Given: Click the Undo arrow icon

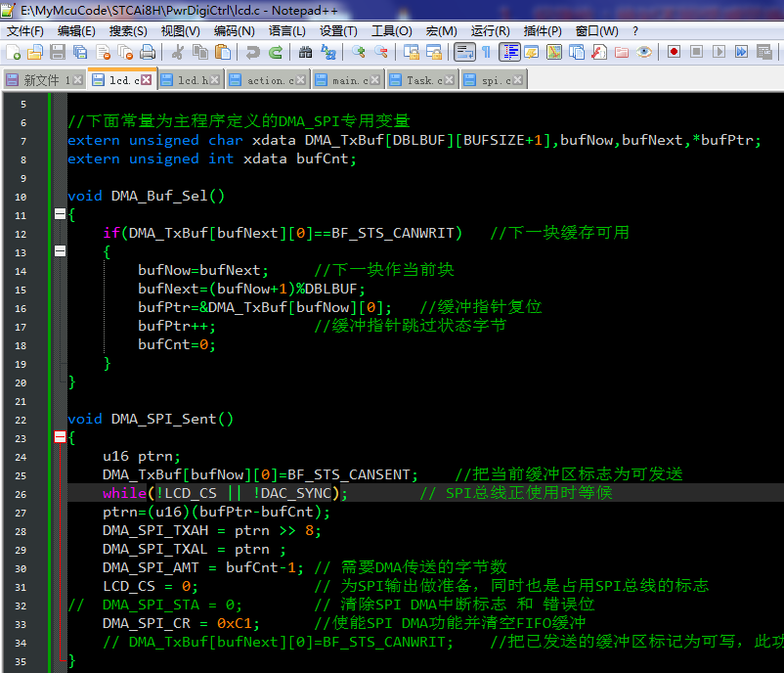Looking at the screenshot, I should point(253,52).
